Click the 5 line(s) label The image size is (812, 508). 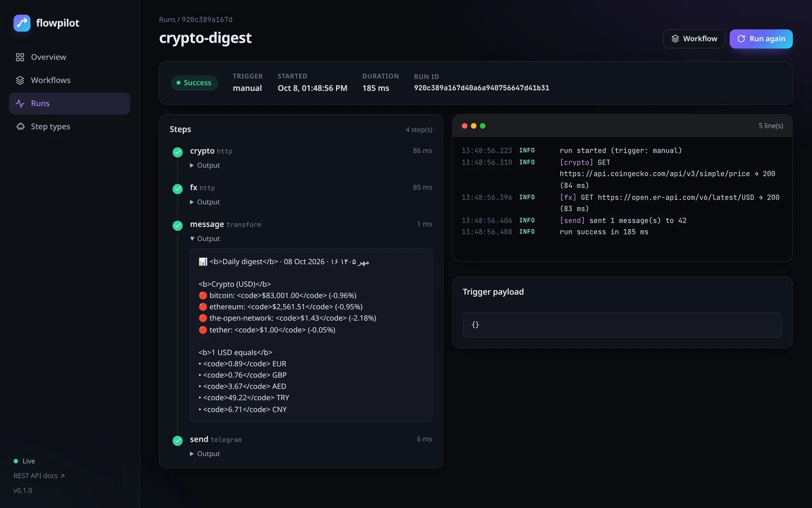tap(771, 126)
